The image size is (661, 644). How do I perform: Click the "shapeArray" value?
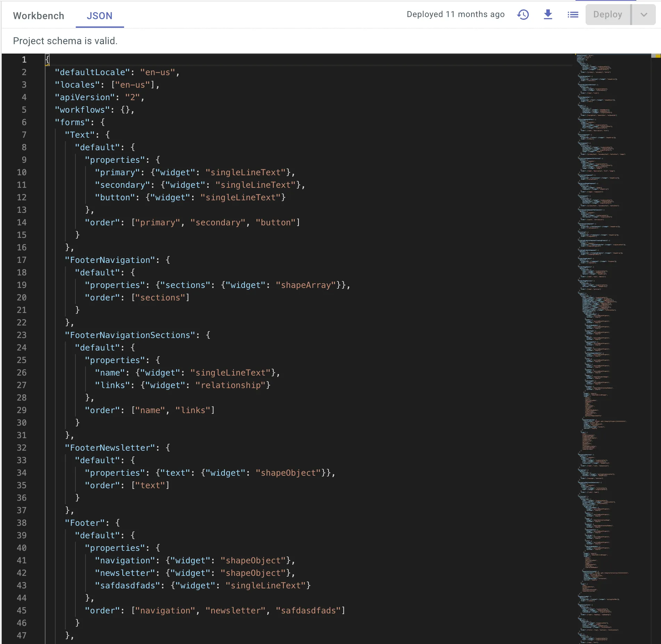coord(306,285)
